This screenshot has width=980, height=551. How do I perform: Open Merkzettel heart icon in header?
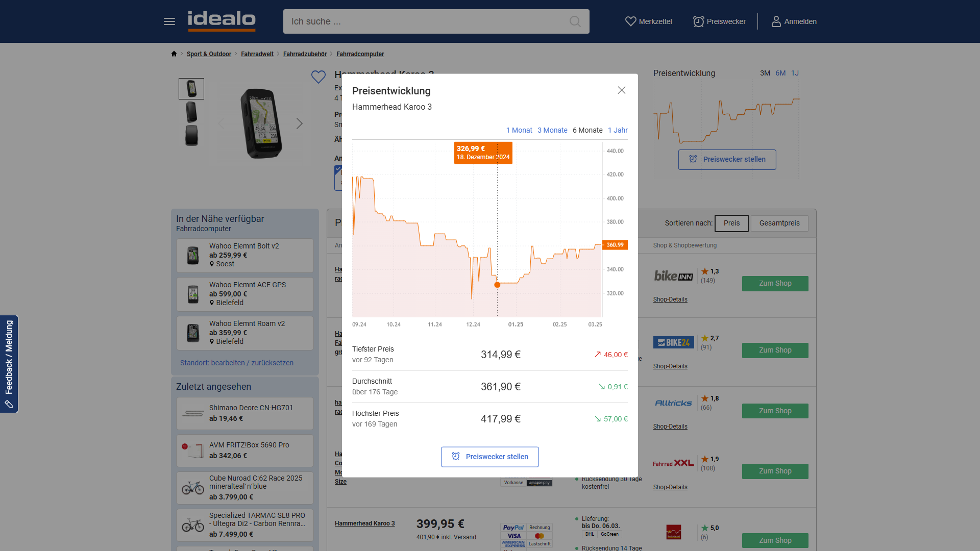coord(631,21)
